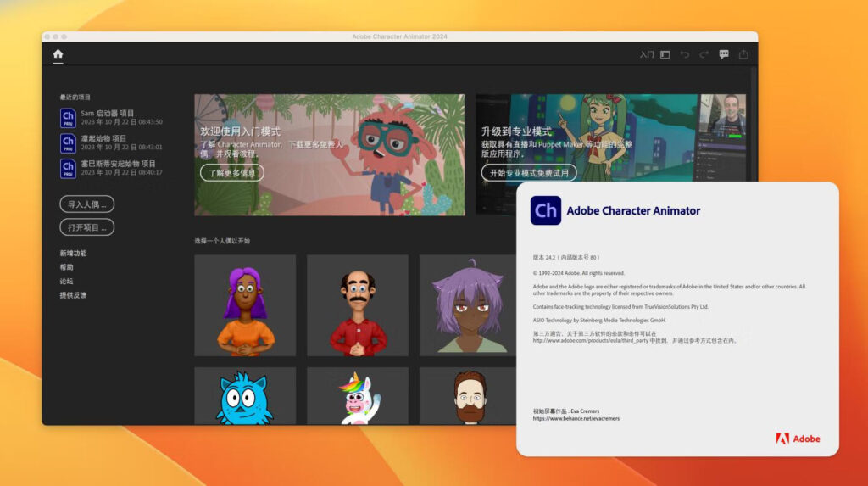Click the second recent project's Ch icon

coord(68,143)
